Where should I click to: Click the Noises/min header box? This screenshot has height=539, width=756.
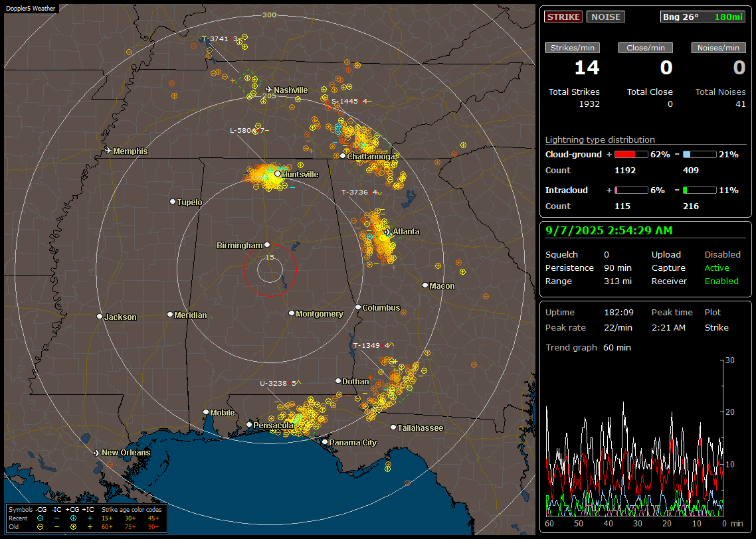718,48
